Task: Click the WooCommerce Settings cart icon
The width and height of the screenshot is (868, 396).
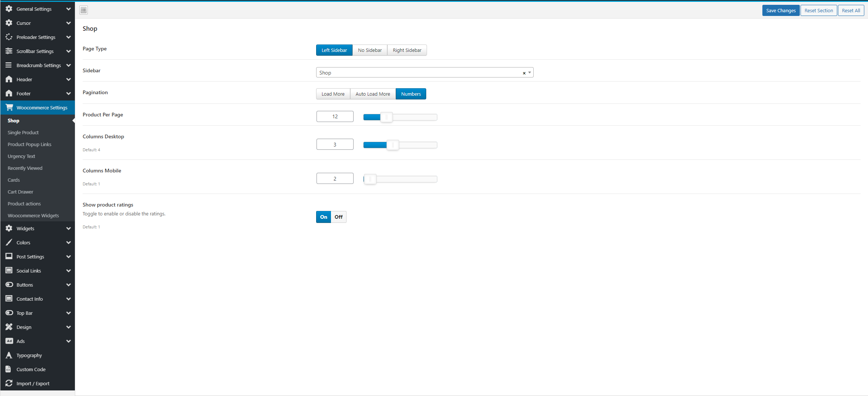Action: (x=9, y=107)
